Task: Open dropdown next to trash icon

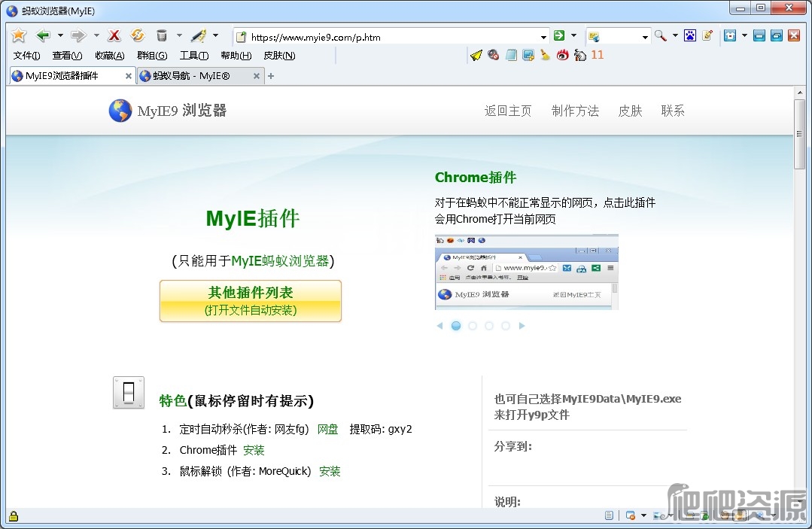Action: (179, 35)
